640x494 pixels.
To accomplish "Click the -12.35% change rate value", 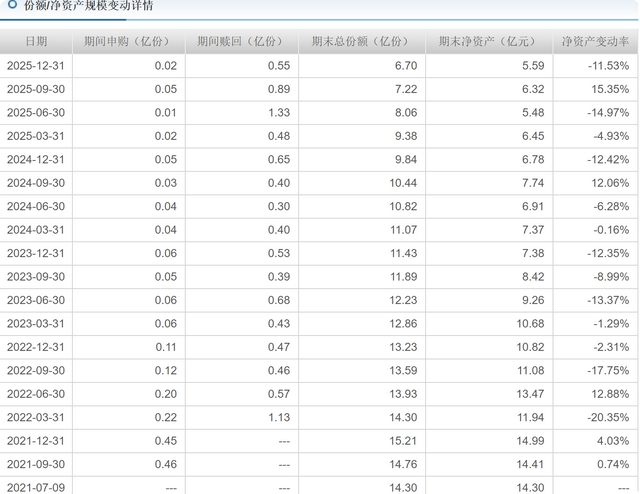I will point(609,253).
